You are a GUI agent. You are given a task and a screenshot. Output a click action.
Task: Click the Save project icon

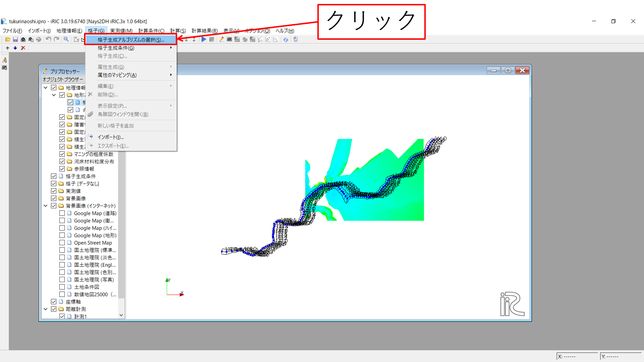pyautogui.click(x=15, y=39)
